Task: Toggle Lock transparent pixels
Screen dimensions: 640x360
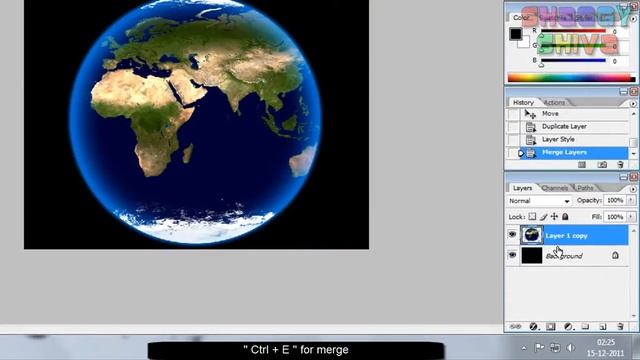Action: pyautogui.click(x=532, y=216)
